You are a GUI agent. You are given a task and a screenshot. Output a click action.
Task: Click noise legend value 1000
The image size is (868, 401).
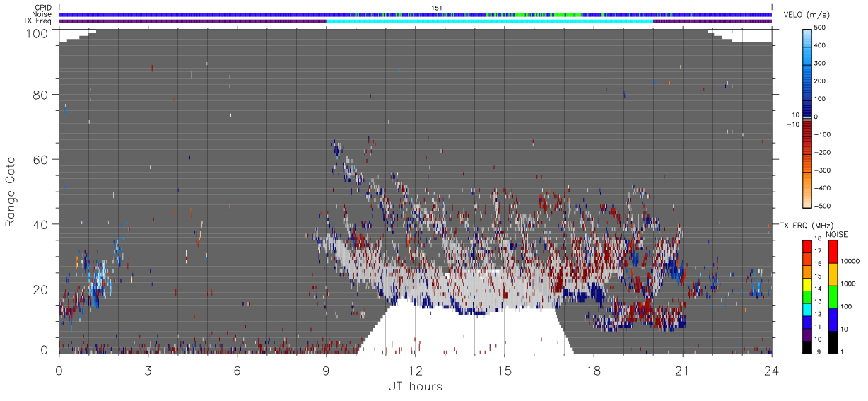849,283
